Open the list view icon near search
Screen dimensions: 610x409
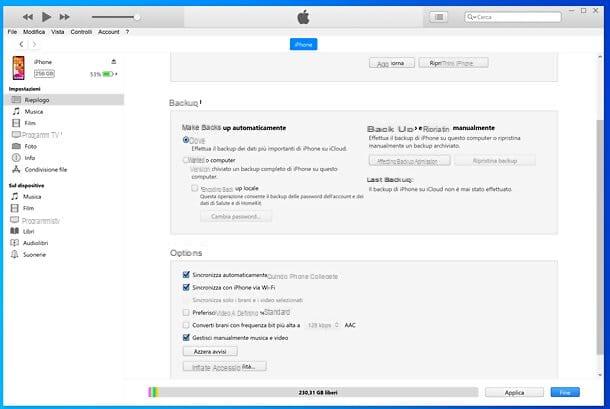pyautogui.click(x=439, y=17)
